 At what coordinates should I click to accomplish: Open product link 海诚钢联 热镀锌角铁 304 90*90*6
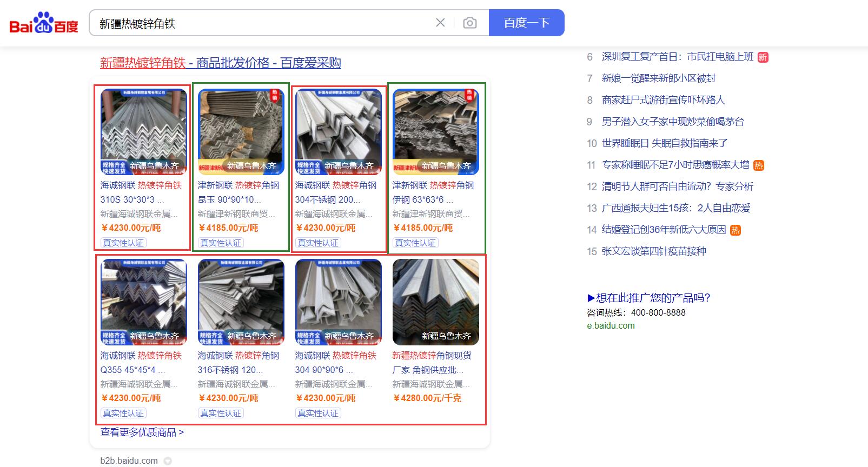(x=336, y=363)
